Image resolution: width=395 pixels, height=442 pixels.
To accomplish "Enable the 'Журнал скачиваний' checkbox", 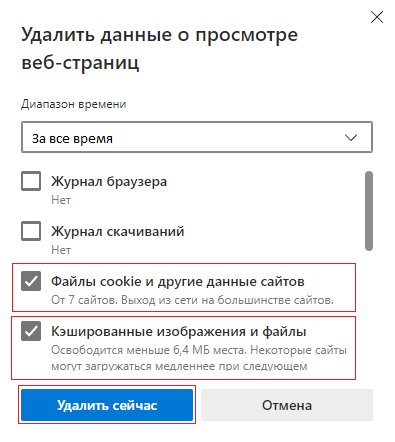I will coord(31,231).
